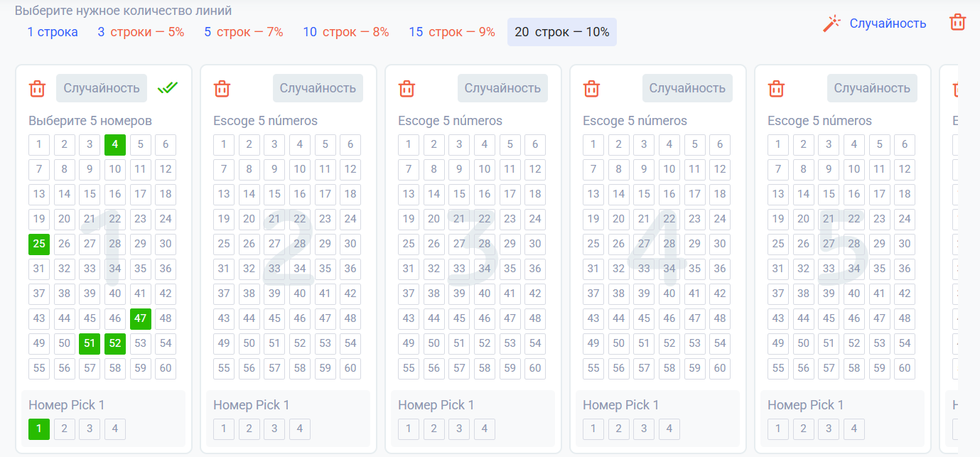Click the trash icon on ticket line 4
Screen dimensions: 980x457
click(x=591, y=89)
